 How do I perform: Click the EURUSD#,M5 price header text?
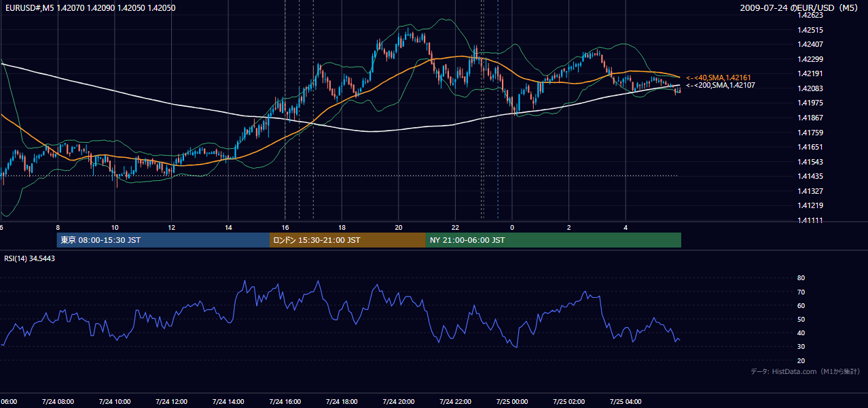[x=90, y=8]
